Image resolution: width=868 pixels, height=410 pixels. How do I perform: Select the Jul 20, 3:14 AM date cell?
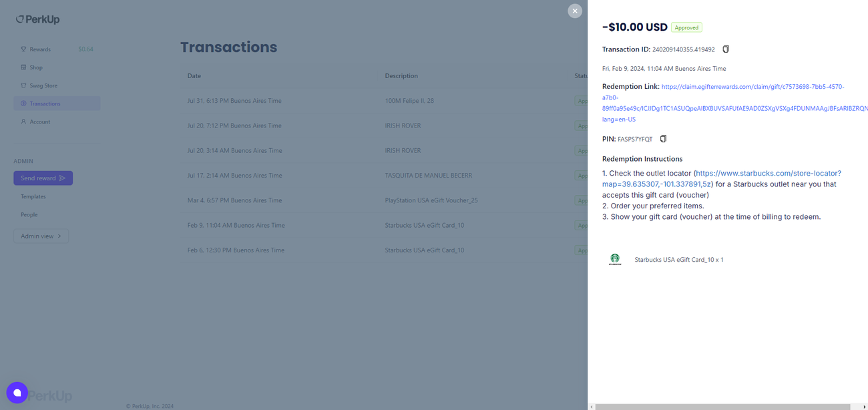point(234,150)
